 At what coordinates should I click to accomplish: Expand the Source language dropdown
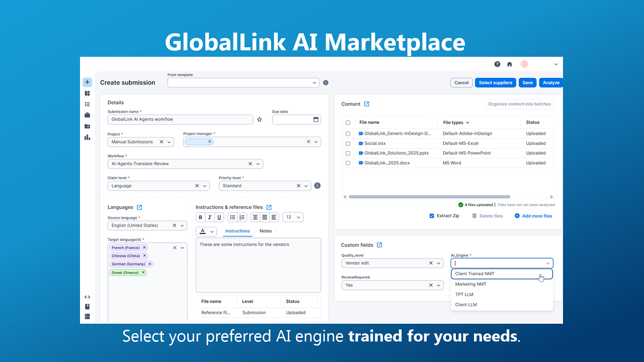coord(183,226)
